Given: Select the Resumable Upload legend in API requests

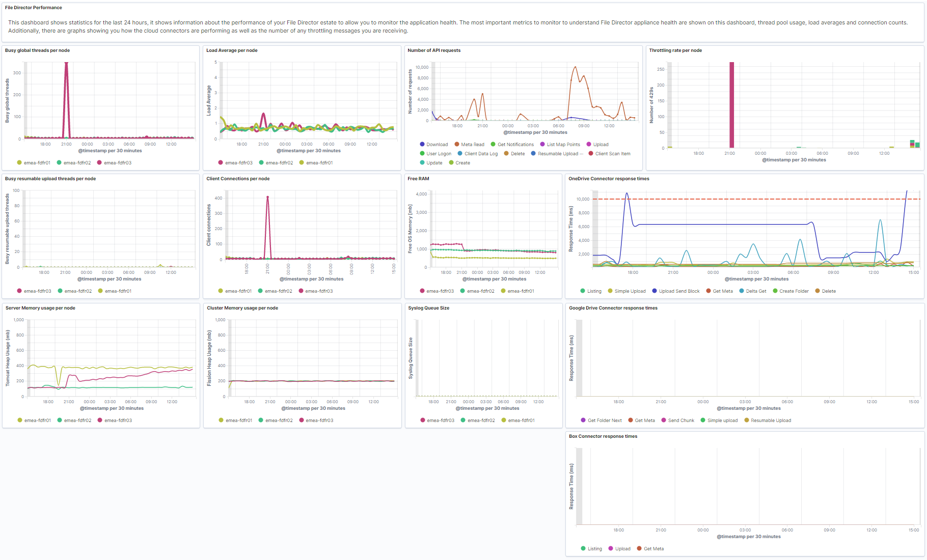Looking at the screenshot, I should tap(557, 154).
